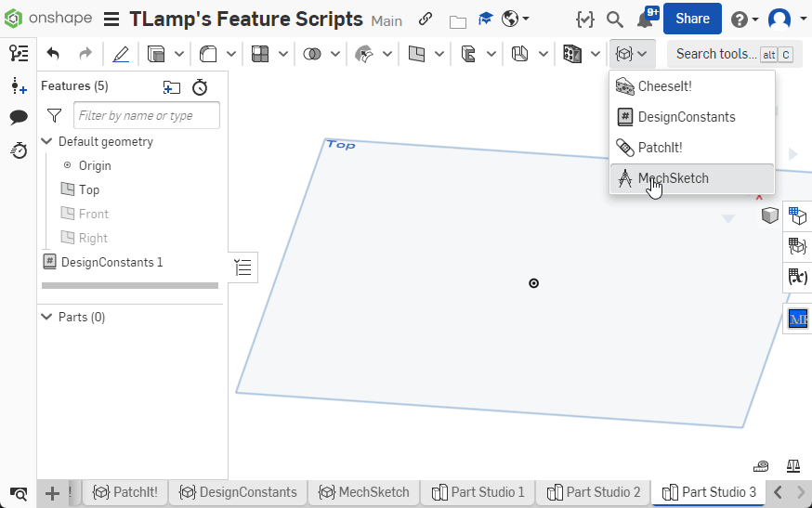The image size is (812, 508).
Task: Select the DesignConstants 1 feature
Action: click(x=111, y=262)
